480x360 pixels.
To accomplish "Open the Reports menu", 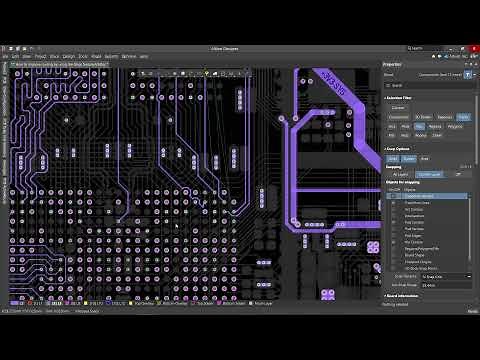I will pos(111,57).
